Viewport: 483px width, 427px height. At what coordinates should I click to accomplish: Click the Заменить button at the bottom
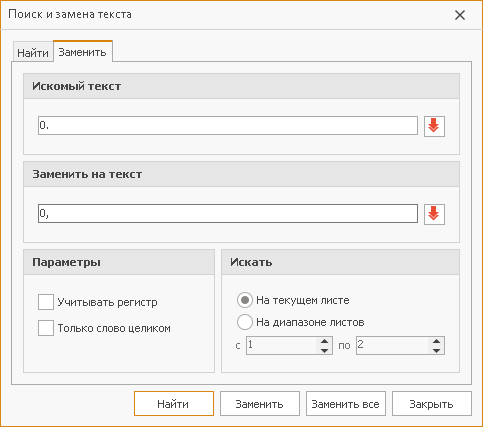(260, 404)
